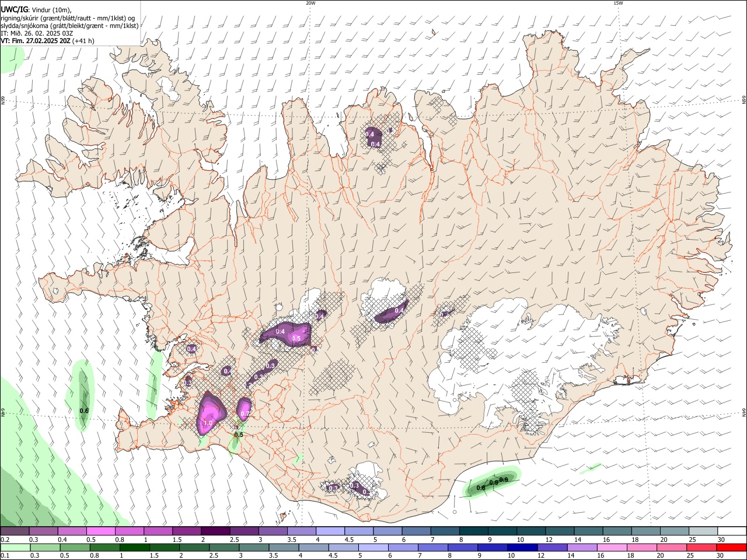Pick top-row legend swatch labeled 0.8
This screenshot has height=560, width=747.
[129, 531]
